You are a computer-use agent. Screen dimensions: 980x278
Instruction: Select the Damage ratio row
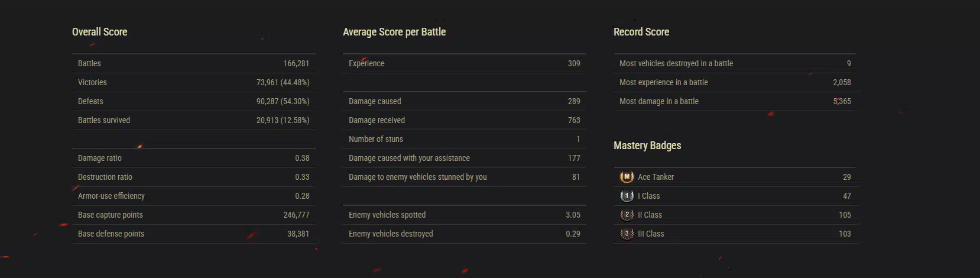194,158
